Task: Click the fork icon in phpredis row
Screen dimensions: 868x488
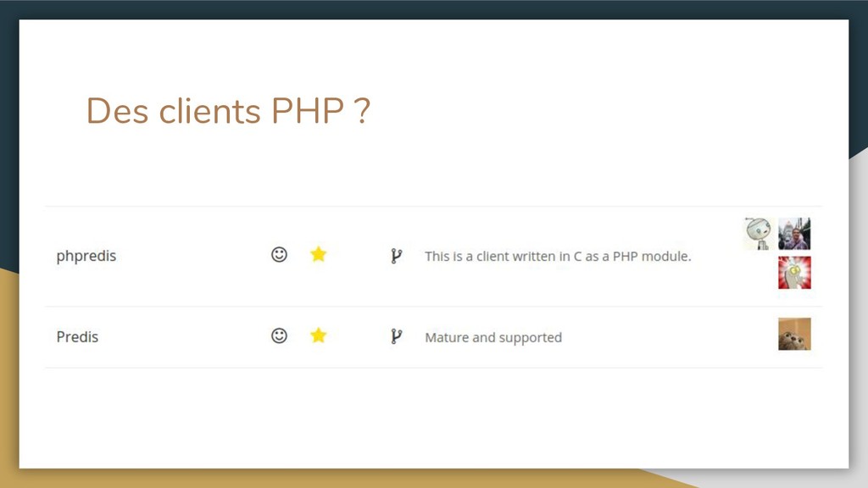Action: pyautogui.click(x=395, y=256)
